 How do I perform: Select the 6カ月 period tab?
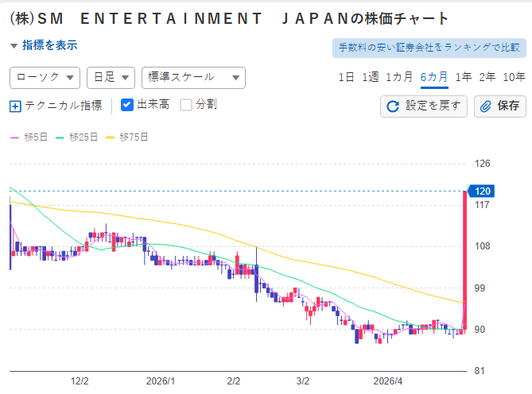[x=434, y=77]
